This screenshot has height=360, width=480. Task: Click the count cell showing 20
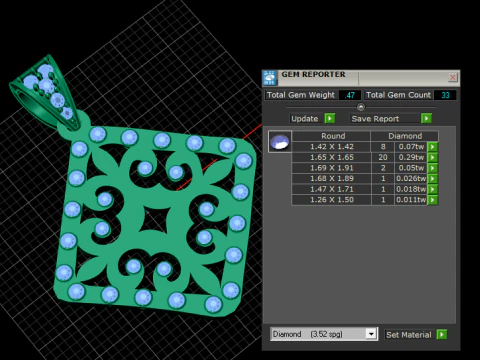coord(383,157)
